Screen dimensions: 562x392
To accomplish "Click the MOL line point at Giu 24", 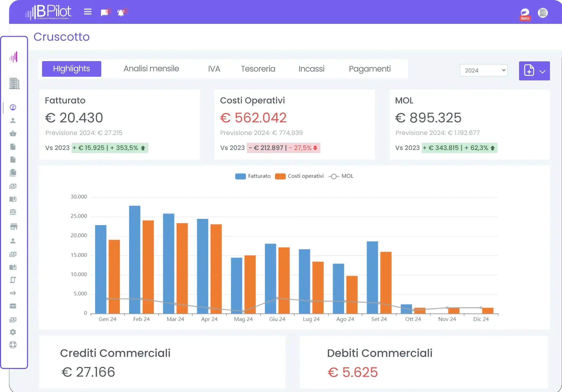I will click(x=277, y=298).
